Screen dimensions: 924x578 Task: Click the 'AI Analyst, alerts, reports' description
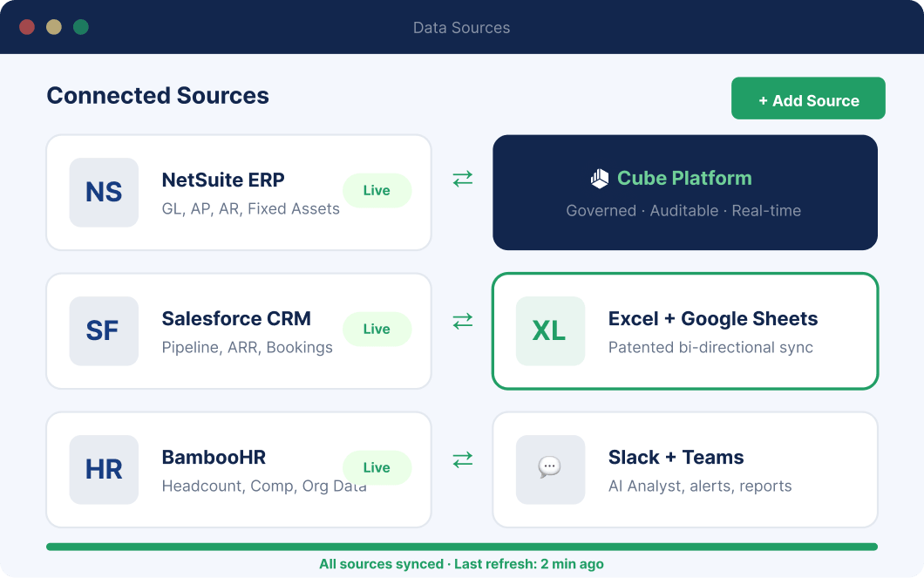(700, 486)
